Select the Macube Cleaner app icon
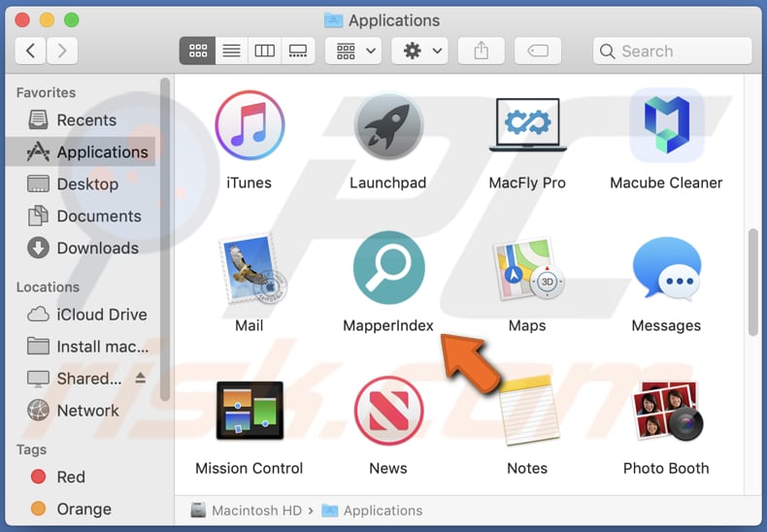The width and height of the screenshot is (767, 532). tap(666, 125)
